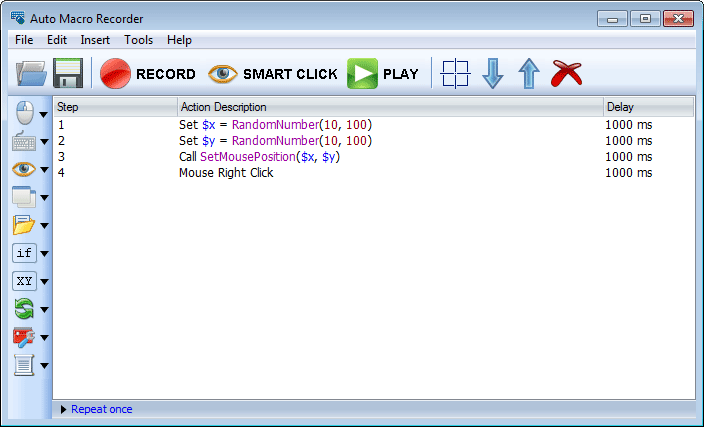Viewport: 704px width, 427px height.
Task: Click the green loop arrows sidebar icon
Action: 24,309
